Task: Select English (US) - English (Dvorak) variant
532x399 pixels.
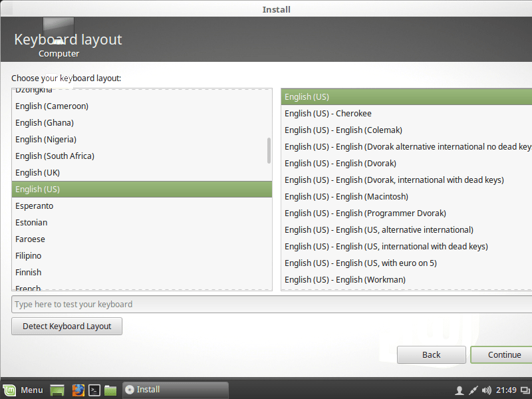Action: (406, 164)
